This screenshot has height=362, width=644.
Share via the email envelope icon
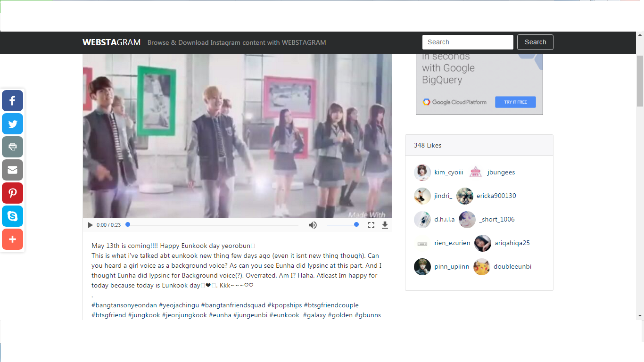click(x=12, y=170)
